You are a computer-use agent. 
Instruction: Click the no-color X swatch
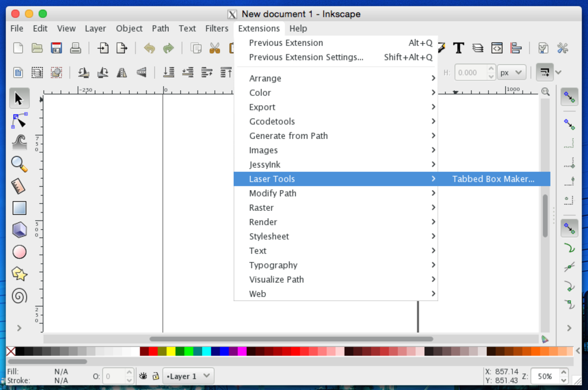(11, 352)
